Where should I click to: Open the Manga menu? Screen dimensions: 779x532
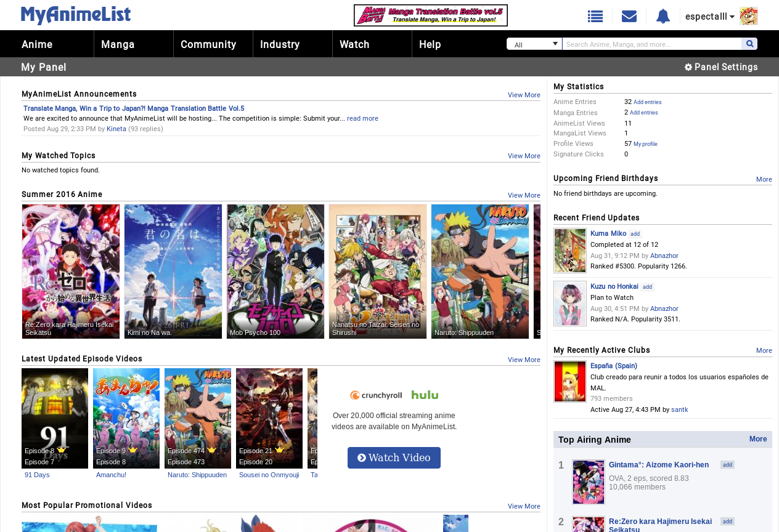point(118,44)
